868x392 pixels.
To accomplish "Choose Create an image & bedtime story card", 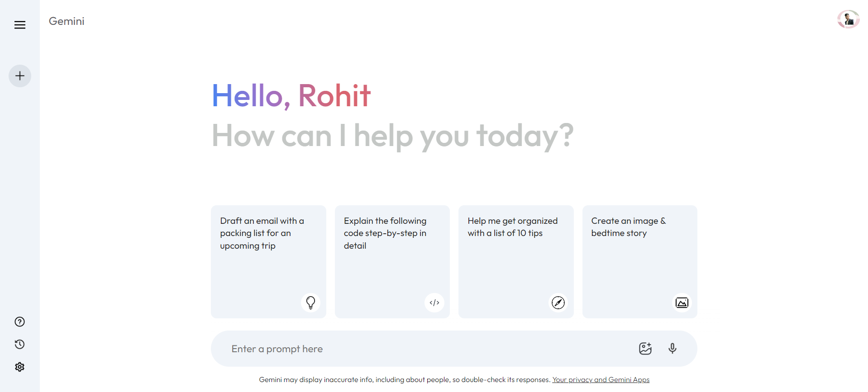I will pyautogui.click(x=640, y=262).
